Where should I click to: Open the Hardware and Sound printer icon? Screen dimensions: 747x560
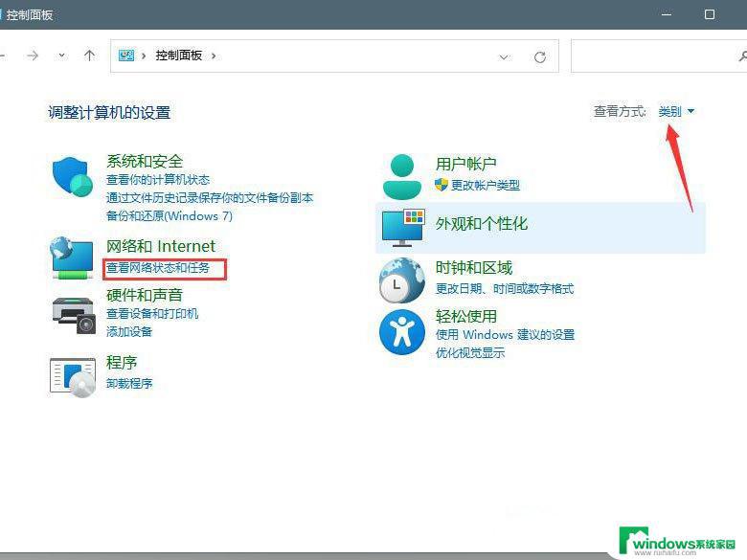tap(74, 316)
